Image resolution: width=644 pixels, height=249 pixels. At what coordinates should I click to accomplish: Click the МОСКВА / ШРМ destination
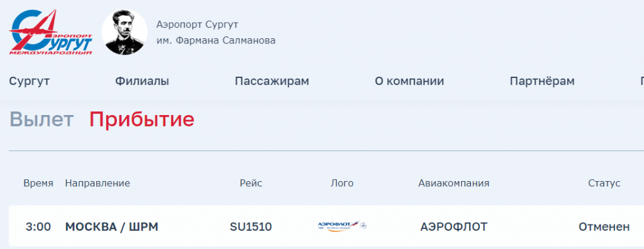(x=112, y=226)
